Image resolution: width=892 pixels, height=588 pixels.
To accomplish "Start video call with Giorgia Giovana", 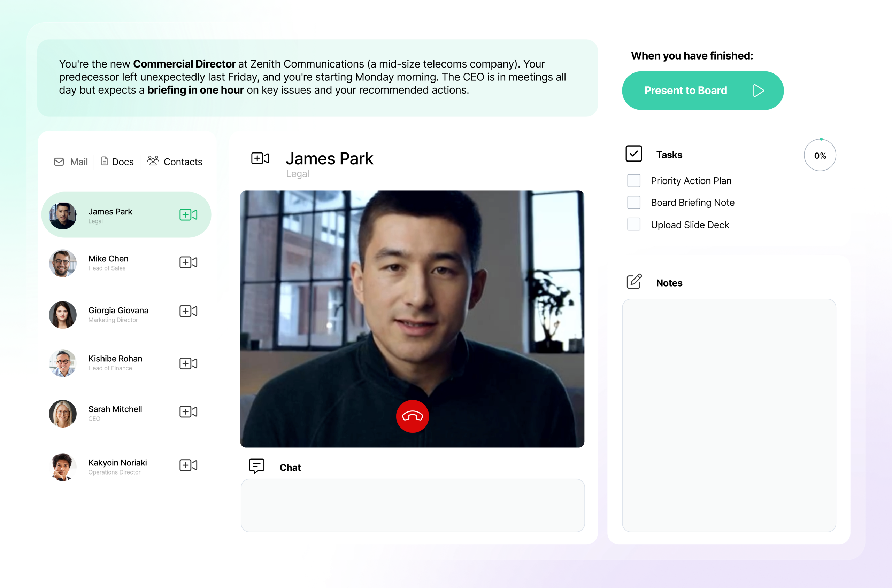I will click(188, 311).
